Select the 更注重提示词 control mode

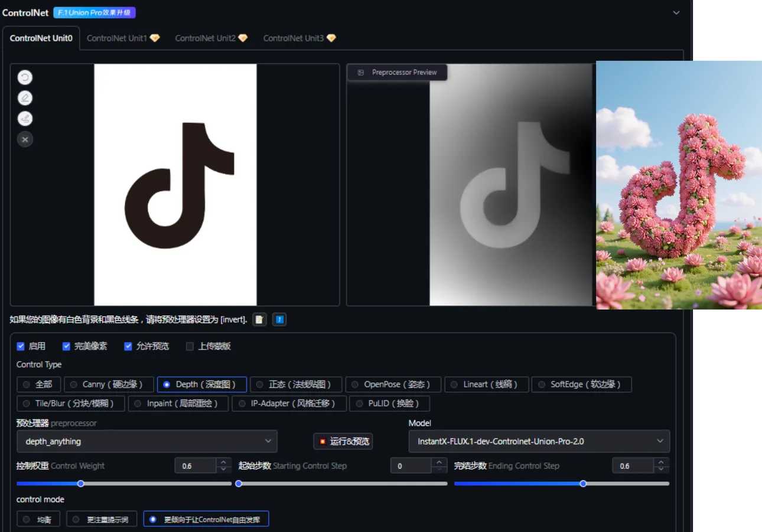point(102,520)
